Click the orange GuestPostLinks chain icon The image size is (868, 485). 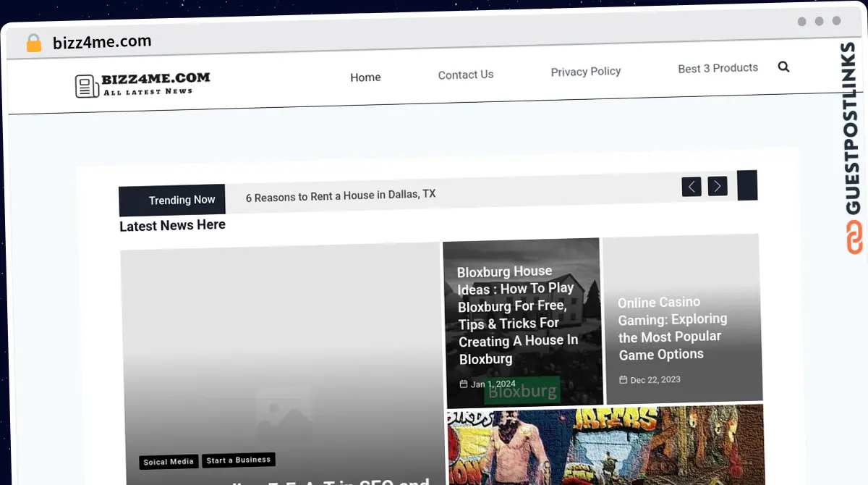pos(855,237)
